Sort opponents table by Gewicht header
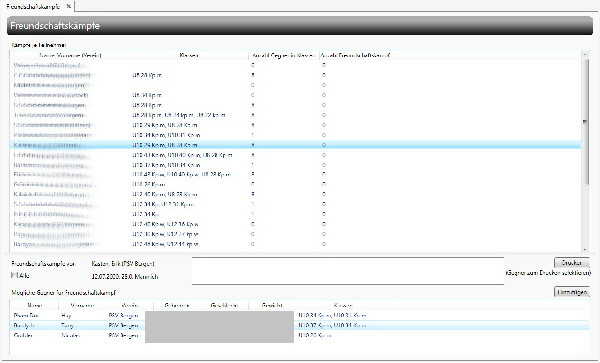 coord(272,306)
